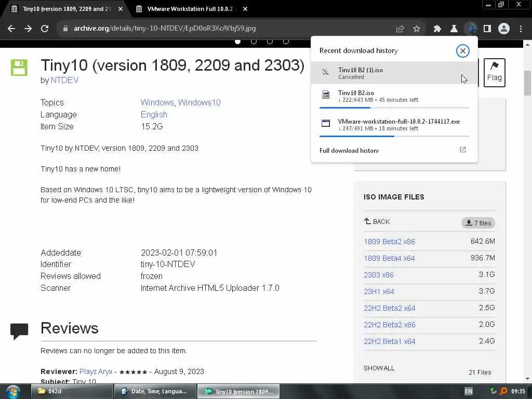Screen dimensions: 532x399
Task: Click the EN language indicator in tray
Action: tap(469, 391)
